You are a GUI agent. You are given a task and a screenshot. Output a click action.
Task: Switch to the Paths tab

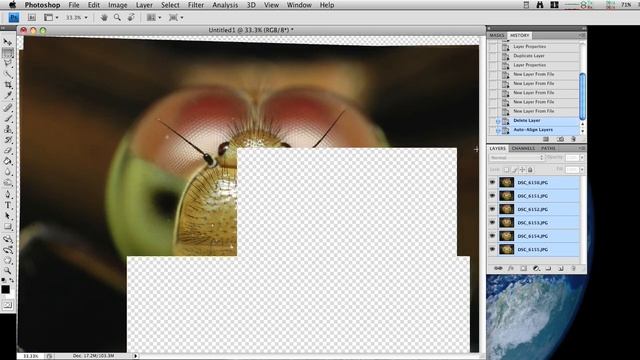(x=548, y=149)
